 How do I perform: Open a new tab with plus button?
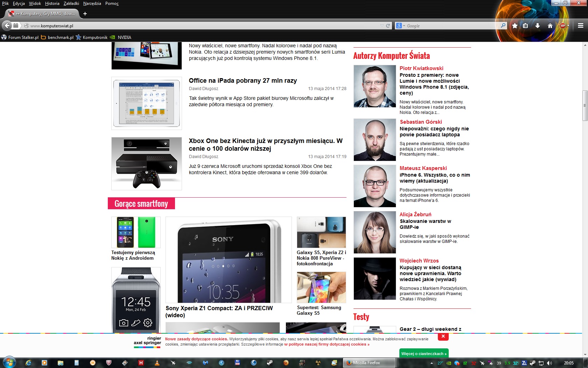[85, 14]
